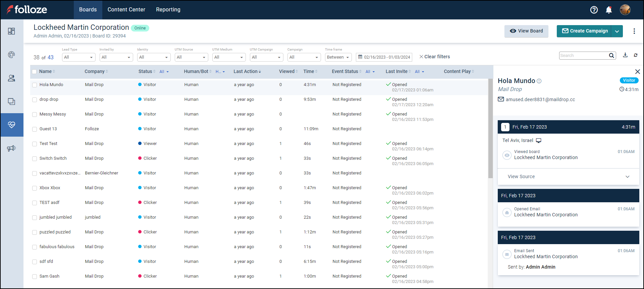The height and width of the screenshot is (289, 644).
Task: Click Clear filters
Action: click(434, 57)
